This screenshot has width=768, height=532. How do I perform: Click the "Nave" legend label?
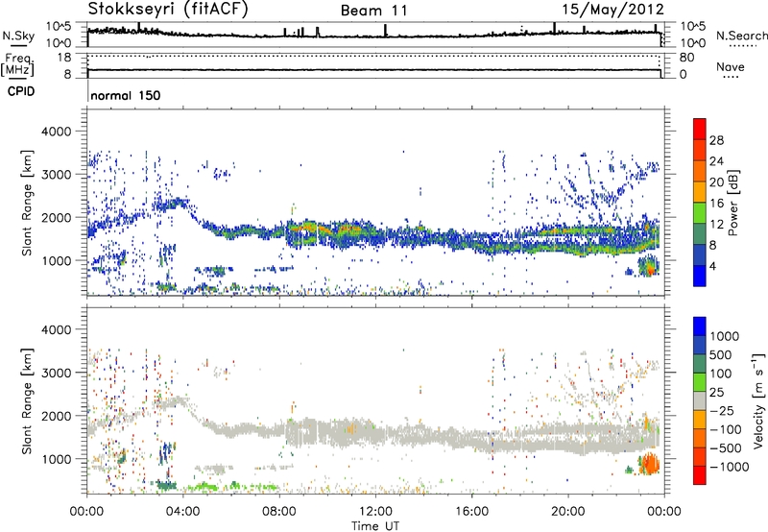pyautogui.click(x=731, y=66)
